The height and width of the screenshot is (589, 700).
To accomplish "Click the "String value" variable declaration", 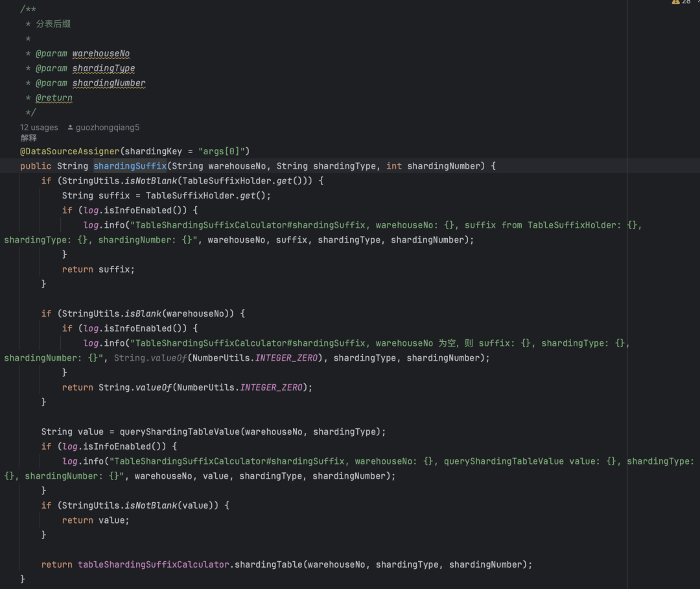I will click(x=73, y=431).
